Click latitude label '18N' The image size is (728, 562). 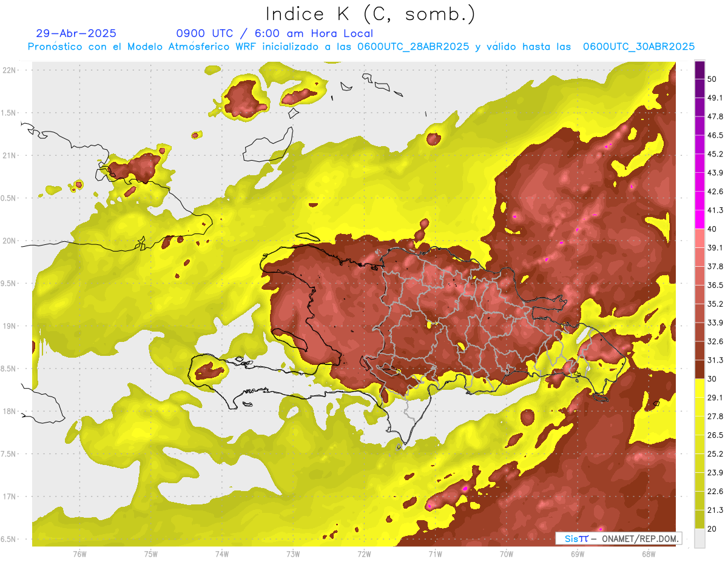(10, 411)
